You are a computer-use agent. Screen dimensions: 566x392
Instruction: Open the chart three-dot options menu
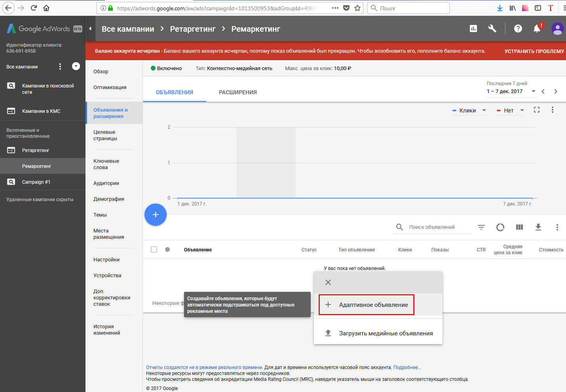tap(553, 110)
